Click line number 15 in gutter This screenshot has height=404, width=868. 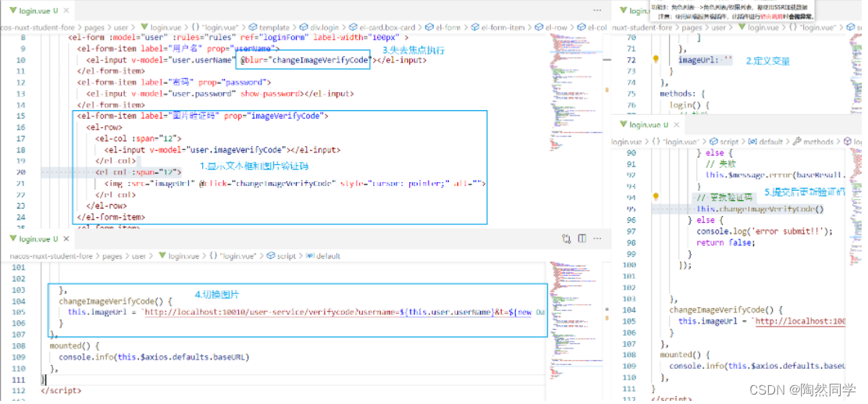click(20, 116)
